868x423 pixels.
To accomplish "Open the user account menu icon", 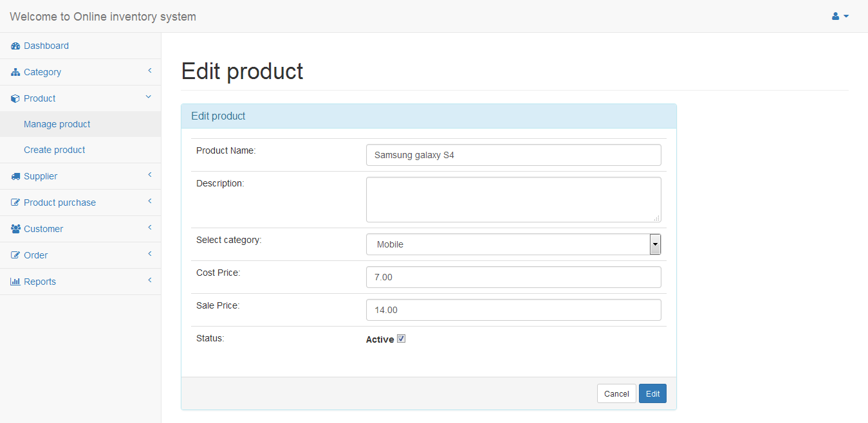I will pyautogui.click(x=840, y=16).
